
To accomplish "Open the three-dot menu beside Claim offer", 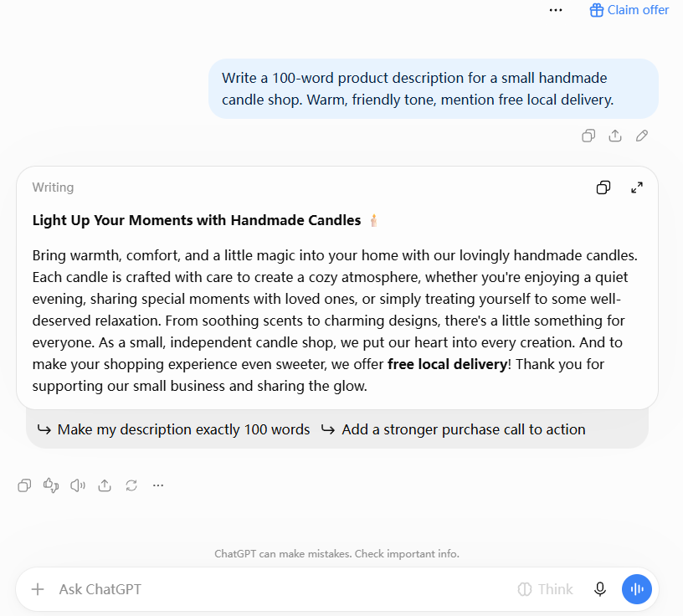I will [x=556, y=10].
